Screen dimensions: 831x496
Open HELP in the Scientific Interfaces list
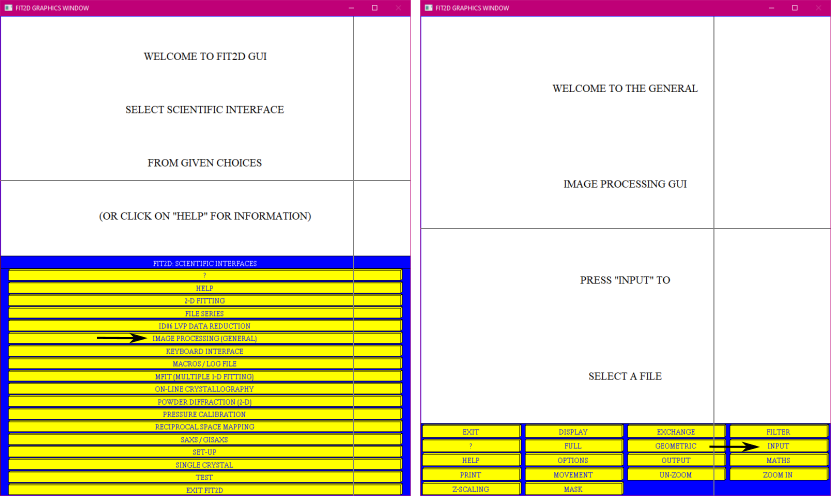pos(205,288)
